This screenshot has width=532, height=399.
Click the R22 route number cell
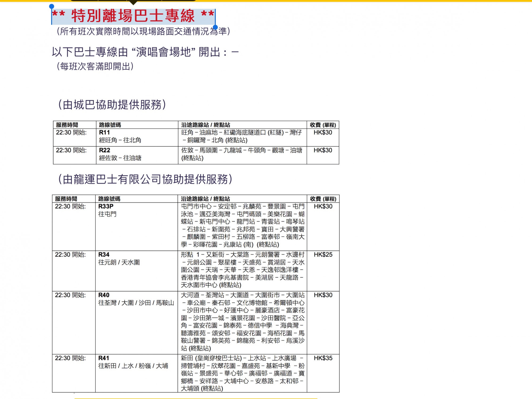pos(105,150)
